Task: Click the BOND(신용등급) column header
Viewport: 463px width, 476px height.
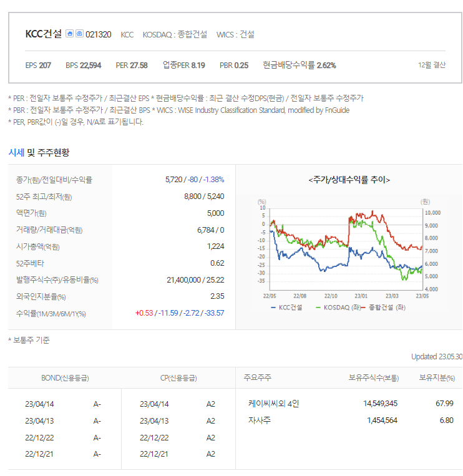Action: point(65,378)
